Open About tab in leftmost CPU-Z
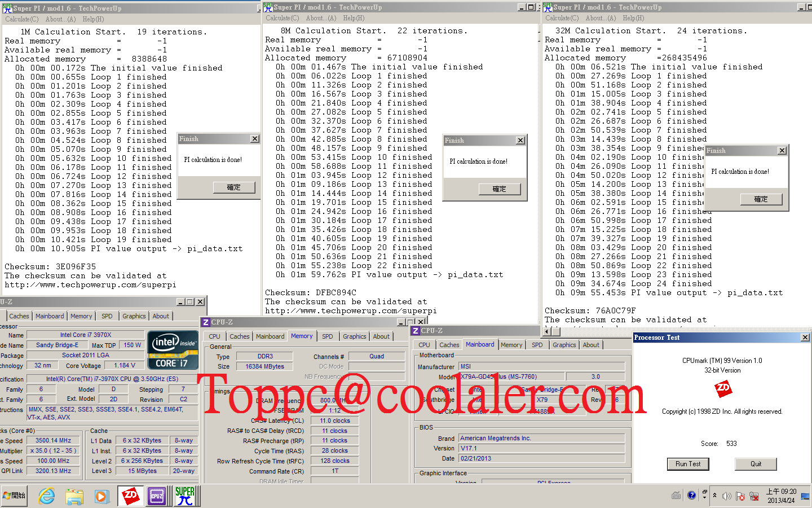This screenshot has width=812, height=508. [161, 316]
